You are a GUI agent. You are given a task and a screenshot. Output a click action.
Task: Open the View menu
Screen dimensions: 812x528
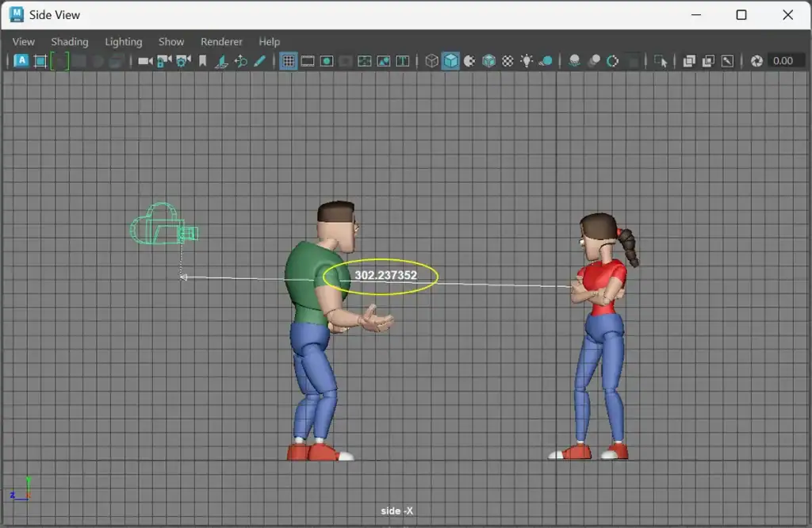23,42
